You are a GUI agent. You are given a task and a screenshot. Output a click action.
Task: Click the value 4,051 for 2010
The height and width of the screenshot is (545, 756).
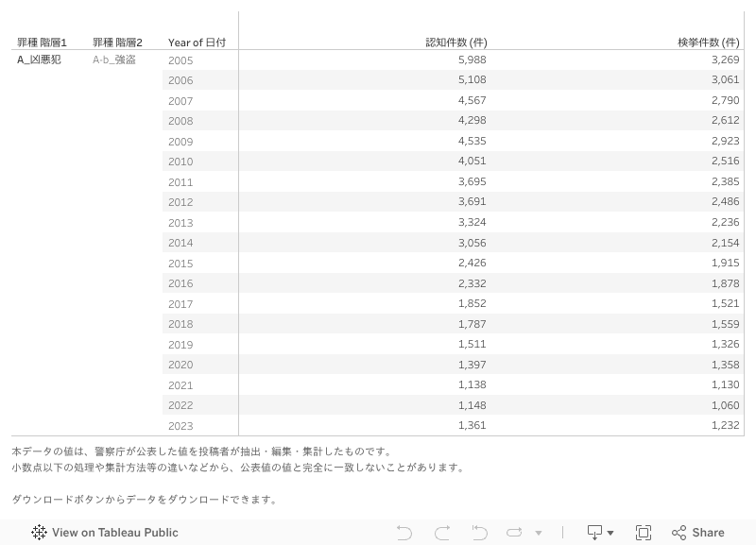472,162
